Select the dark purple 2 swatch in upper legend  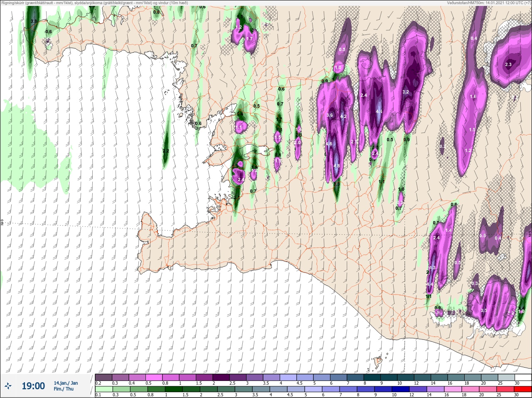click(221, 378)
